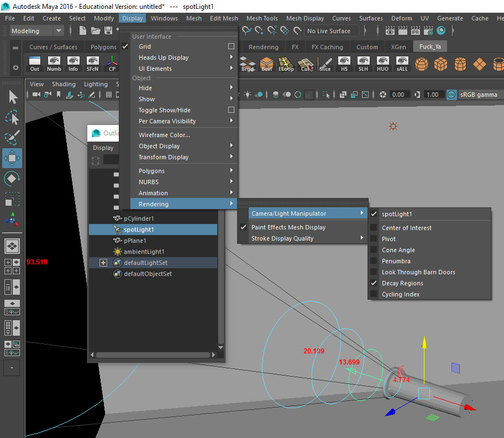Screen dimensions: 504x438
Task: Click the Slice shelf tool
Action: click(x=325, y=64)
